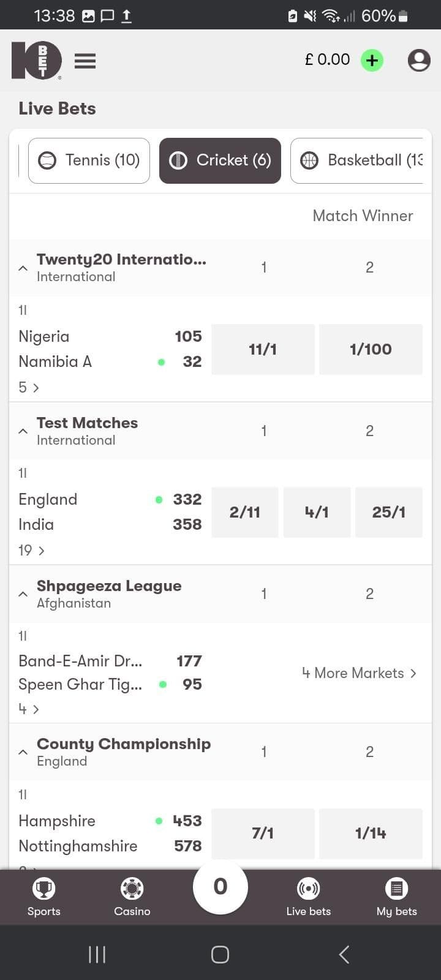Open Sports from bottom navigation
The image size is (441, 980).
point(44,897)
